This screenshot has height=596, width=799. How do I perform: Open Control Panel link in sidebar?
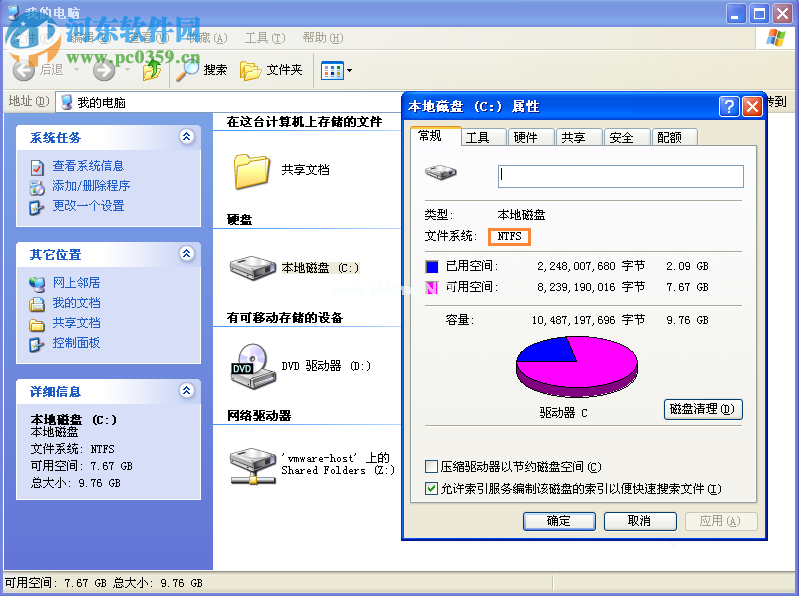76,343
